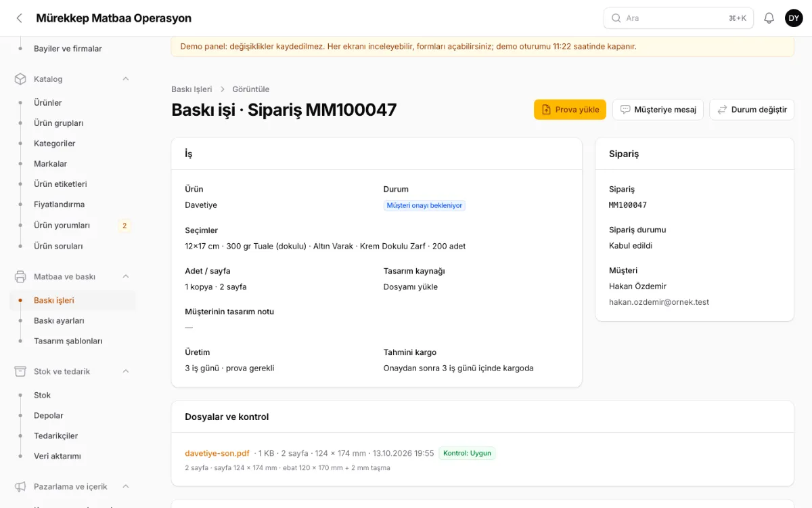Open Baskı ayarları
The image size is (812, 508).
pos(73,320)
